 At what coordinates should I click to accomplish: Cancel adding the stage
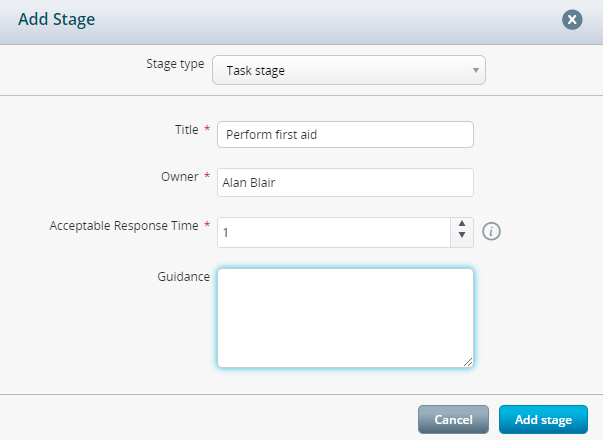[x=453, y=419]
